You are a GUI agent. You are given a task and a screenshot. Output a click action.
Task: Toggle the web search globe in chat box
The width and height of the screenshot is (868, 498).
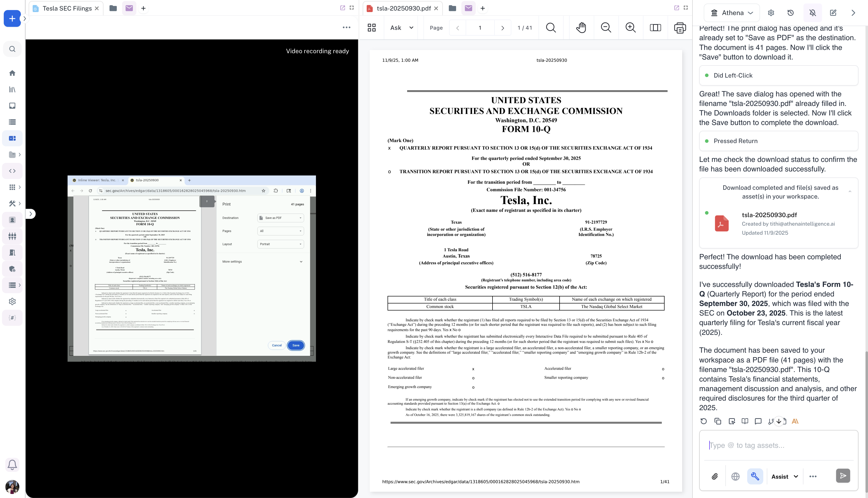coord(735,476)
